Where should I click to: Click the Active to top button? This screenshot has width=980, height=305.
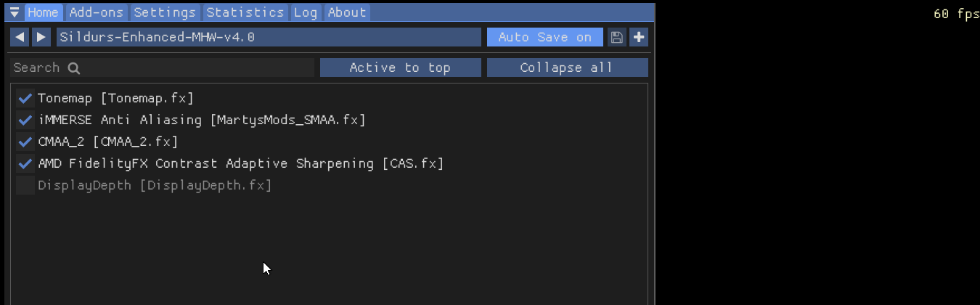(x=400, y=68)
